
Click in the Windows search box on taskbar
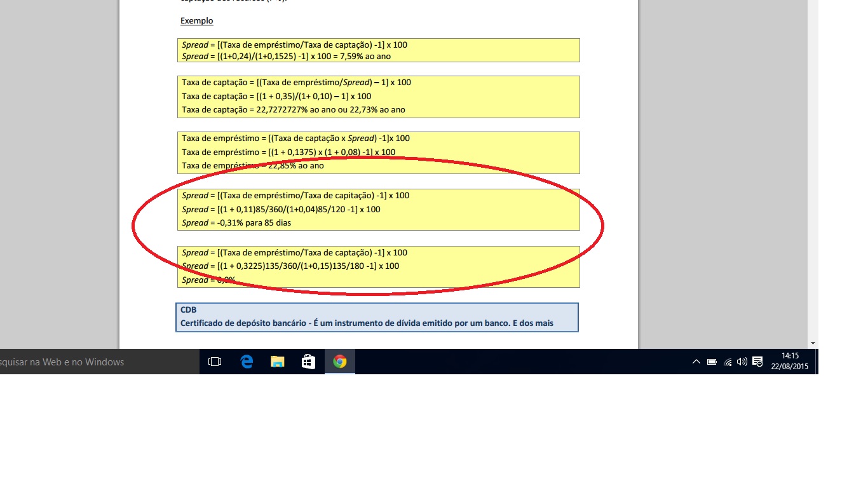(x=95, y=362)
